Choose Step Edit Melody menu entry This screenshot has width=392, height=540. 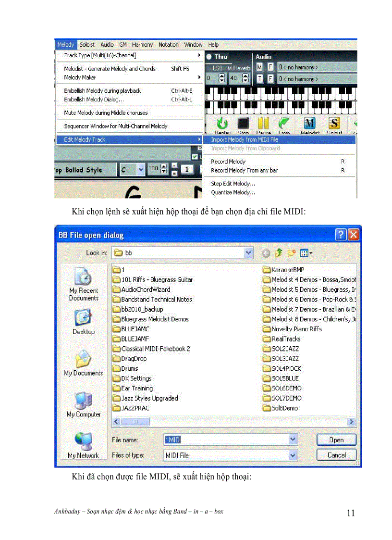tap(233, 184)
